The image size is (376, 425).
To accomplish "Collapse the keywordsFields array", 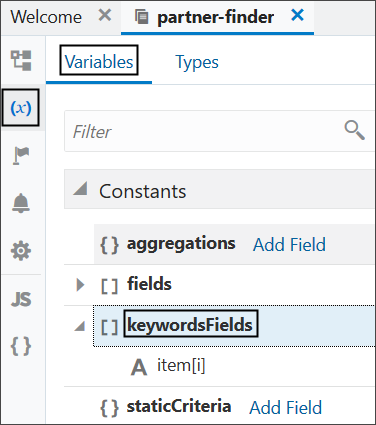I will [80, 326].
